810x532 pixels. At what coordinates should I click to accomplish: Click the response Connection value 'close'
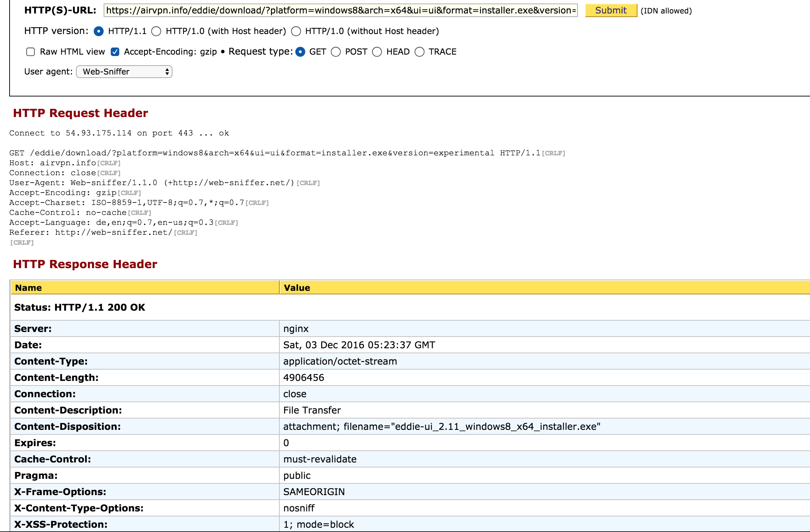tap(295, 394)
